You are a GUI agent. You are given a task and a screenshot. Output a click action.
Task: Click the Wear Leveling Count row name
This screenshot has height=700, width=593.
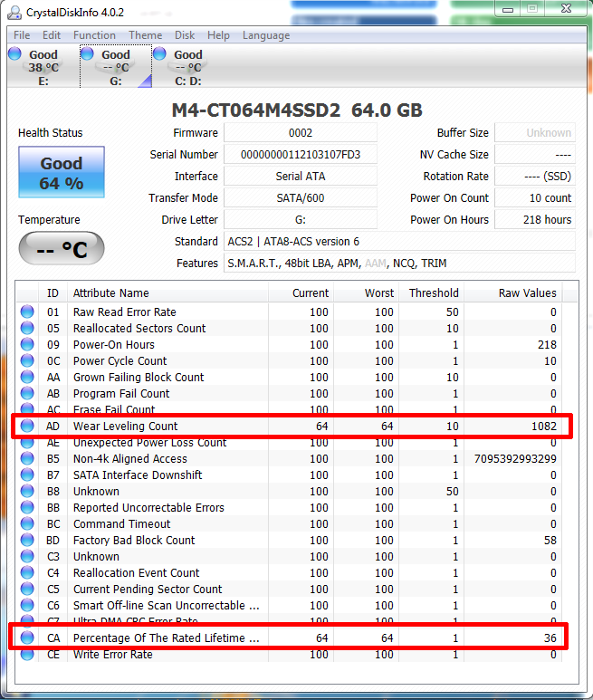pyautogui.click(x=125, y=426)
